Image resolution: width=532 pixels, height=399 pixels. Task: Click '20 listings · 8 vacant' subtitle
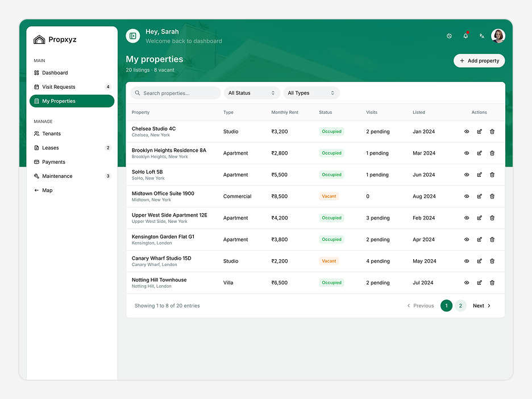(150, 70)
